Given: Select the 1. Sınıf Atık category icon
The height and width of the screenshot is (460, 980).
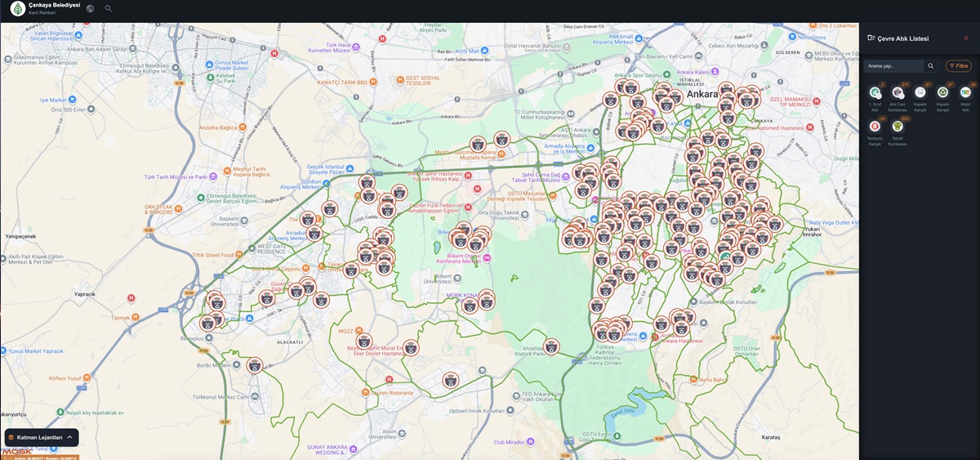Looking at the screenshot, I should [875, 93].
